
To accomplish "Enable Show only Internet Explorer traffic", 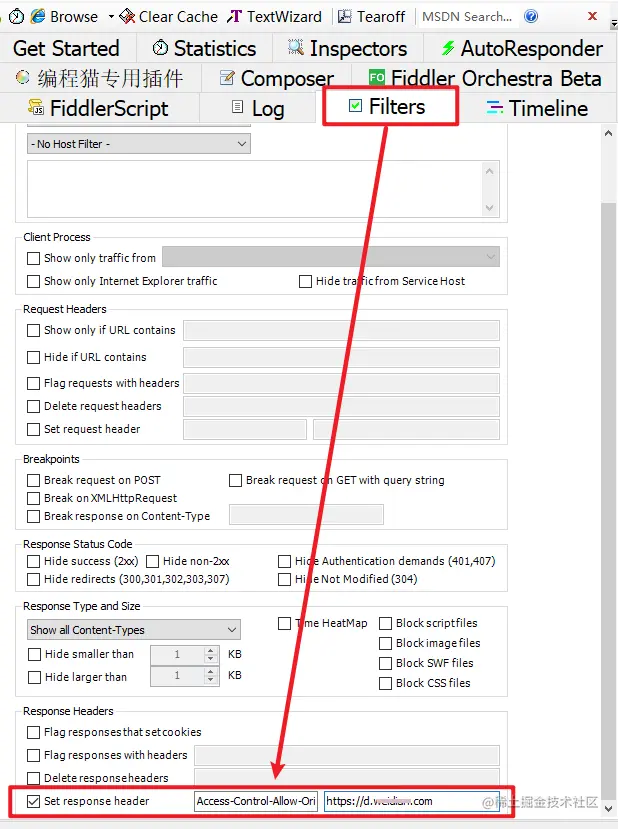I will coord(33,281).
